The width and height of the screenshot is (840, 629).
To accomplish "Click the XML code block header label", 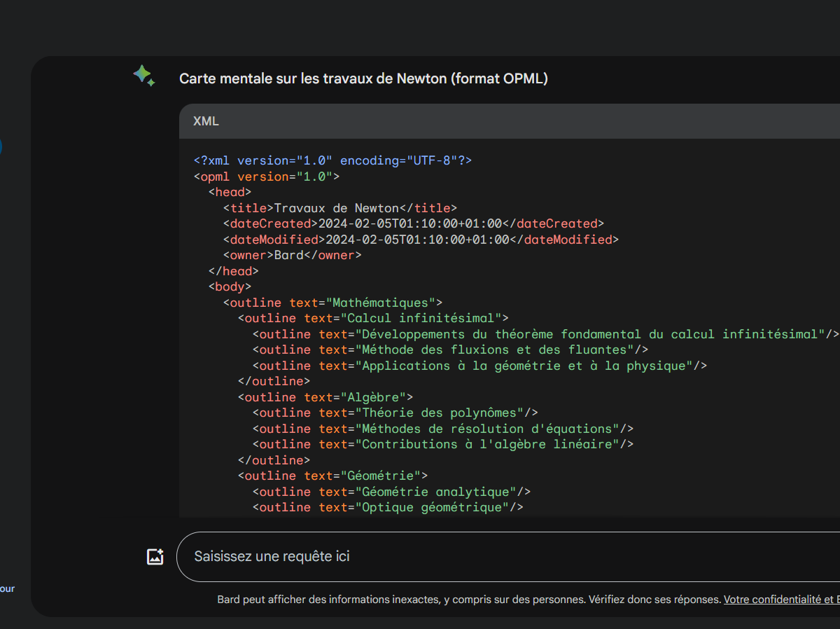I will tap(206, 121).
